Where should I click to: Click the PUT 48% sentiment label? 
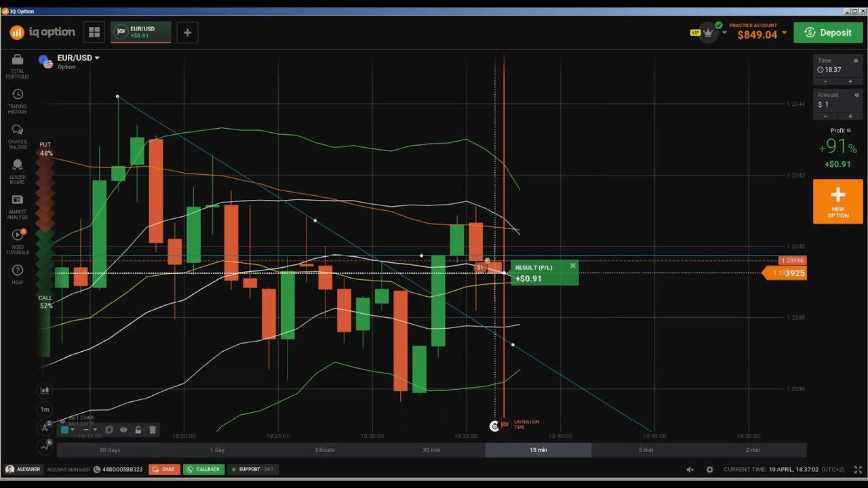45,149
